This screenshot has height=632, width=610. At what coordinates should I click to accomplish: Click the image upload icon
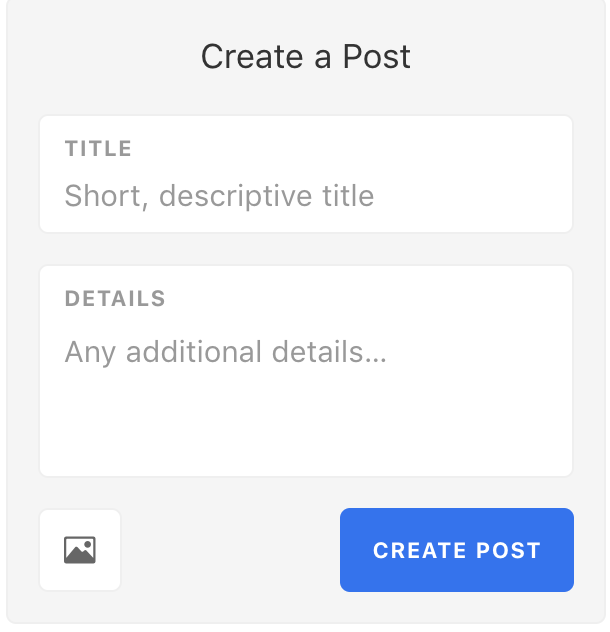pyautogui.click(x=80, y=550)
